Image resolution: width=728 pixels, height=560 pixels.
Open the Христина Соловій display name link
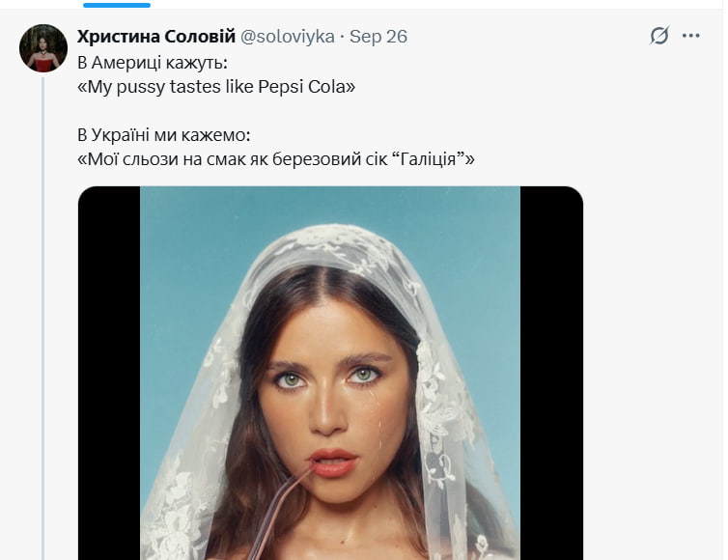pos(154,36)
